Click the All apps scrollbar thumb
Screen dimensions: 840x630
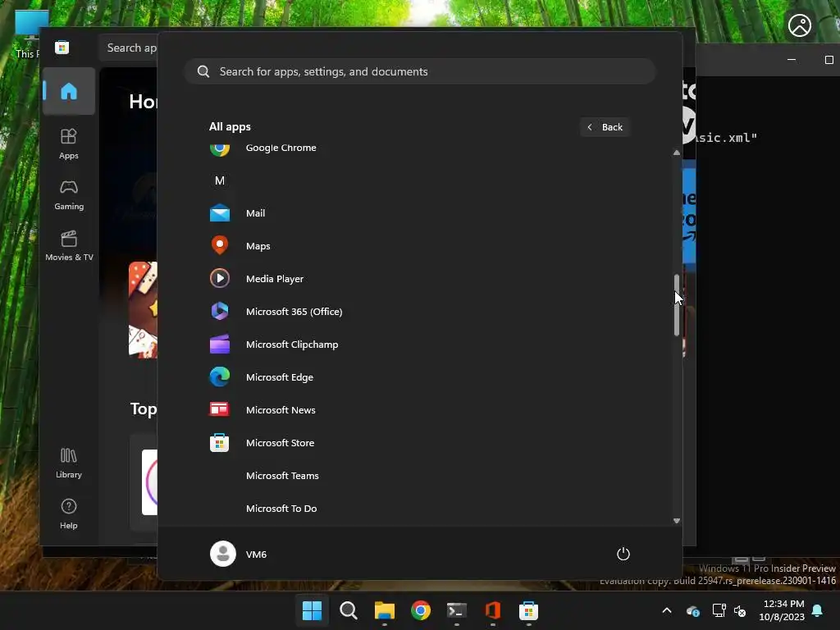[677, 305]
